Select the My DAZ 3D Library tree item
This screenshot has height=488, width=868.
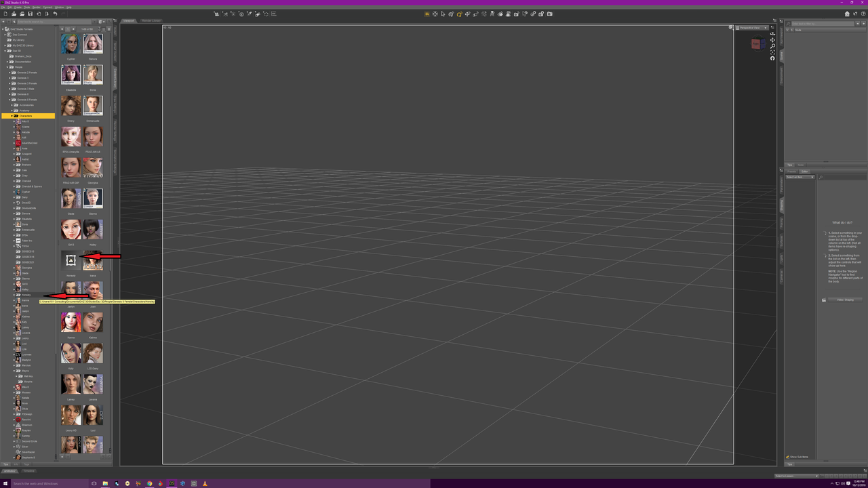tap(23, 45)
